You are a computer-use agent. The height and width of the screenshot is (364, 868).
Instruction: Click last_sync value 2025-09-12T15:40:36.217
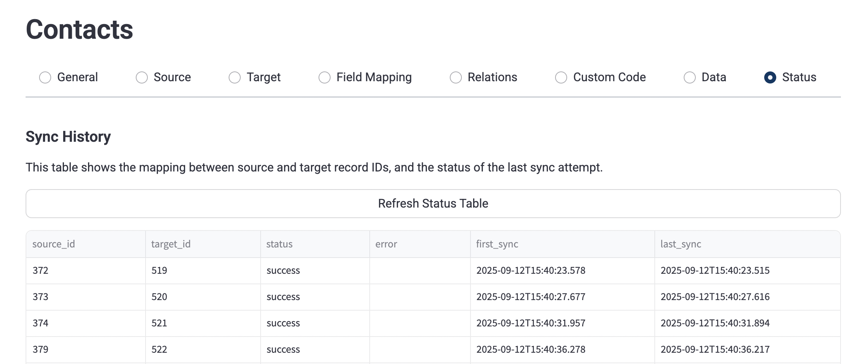coord(748,350)
